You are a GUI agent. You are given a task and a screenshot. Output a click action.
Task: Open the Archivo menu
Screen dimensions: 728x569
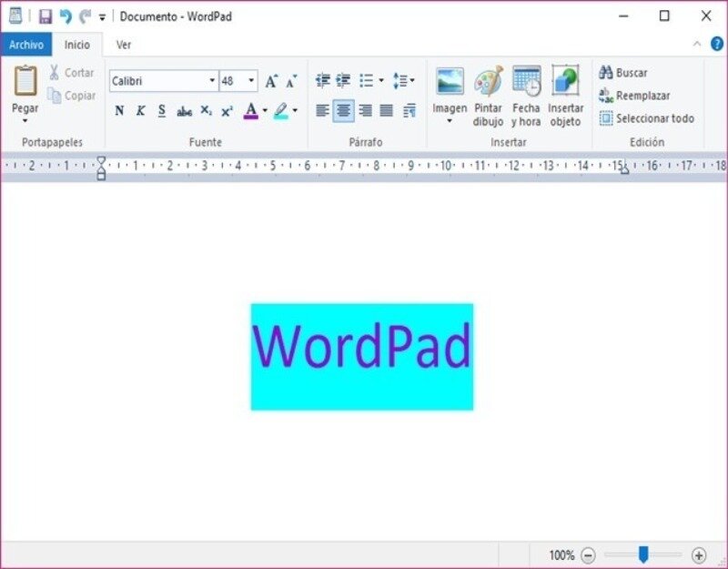click(26, 45)
